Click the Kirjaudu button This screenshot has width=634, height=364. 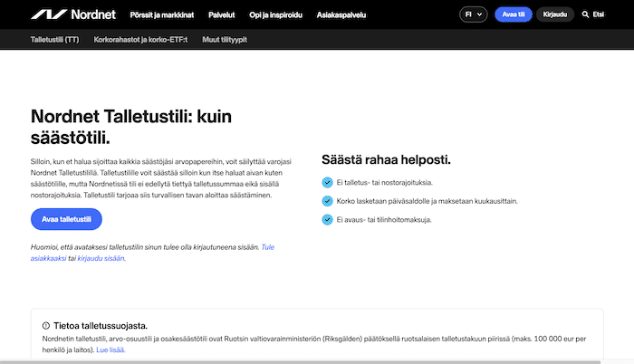tap(554, 14)
